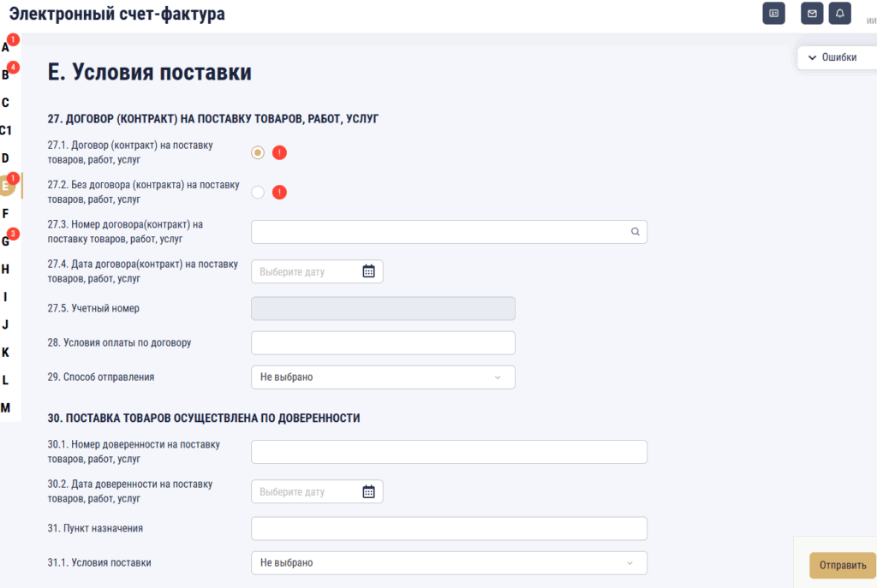The image size is (877, 588).
Task: Click the Условия оплаты по договору field
Action: (x=383, y=342)
